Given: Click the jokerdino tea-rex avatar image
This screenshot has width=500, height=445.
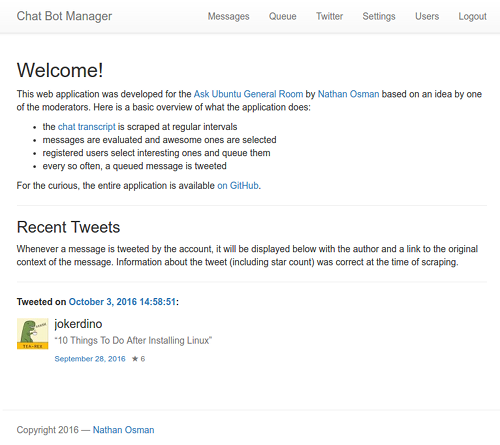Looking at the screenshot, I should [33, 334].
